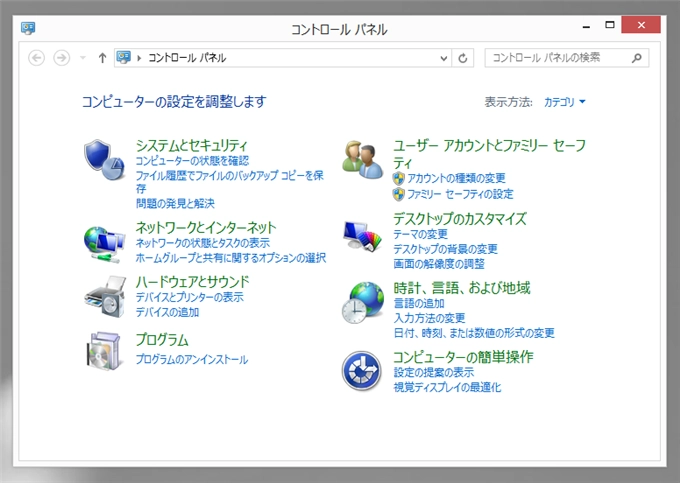Screen dimensions: 680x483
Task: Click the Network and Internet globe icon
Action: 104,245
